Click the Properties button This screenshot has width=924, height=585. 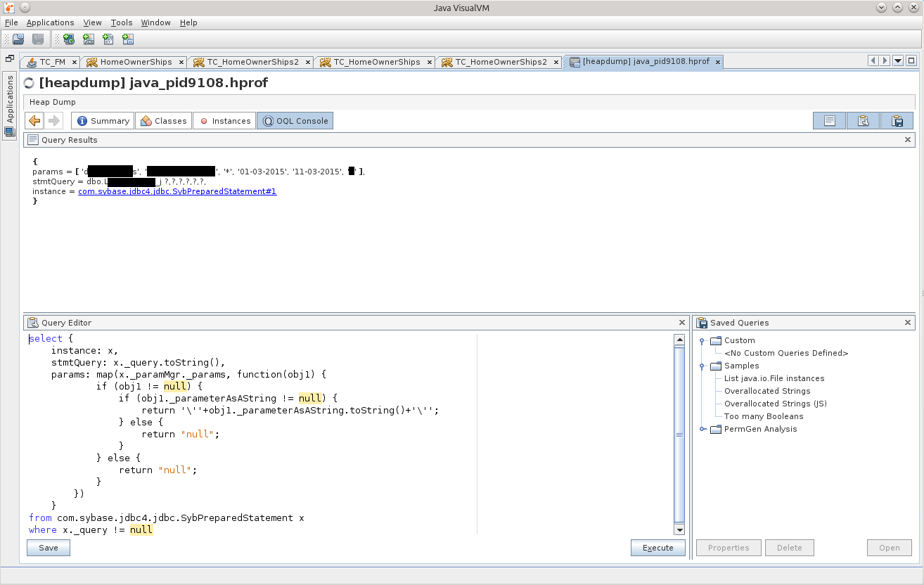pos(729,548)
